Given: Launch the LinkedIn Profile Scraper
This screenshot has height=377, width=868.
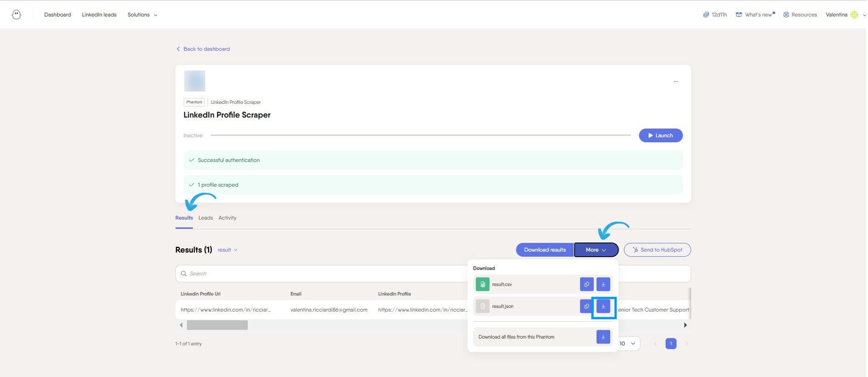Looking at the screenshot, I should (660, 135).
